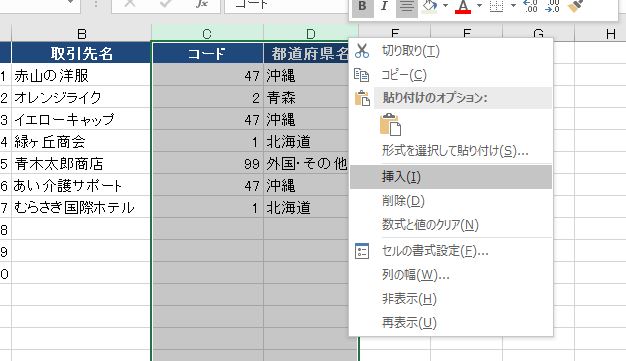Viewport: 626px width, 361px height.
Task: Select code cell with value 2
Action: click(208, 97)
